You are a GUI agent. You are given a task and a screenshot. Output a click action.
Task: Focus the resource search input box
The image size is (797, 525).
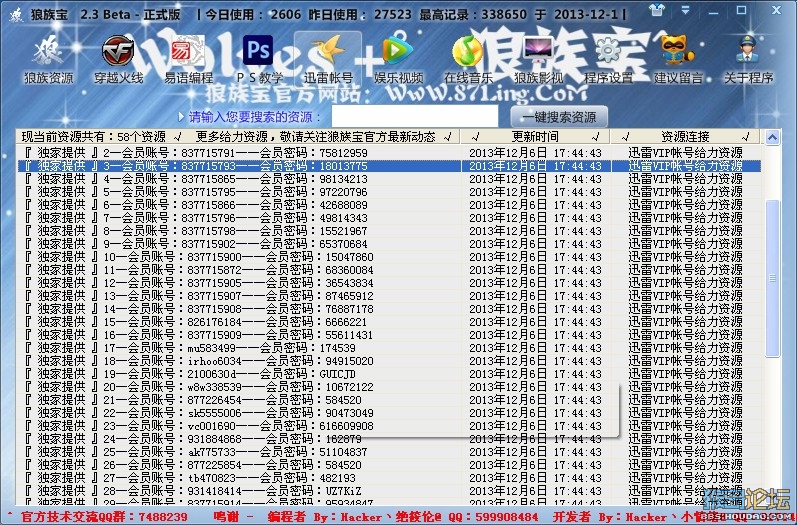tap(414, 116)
